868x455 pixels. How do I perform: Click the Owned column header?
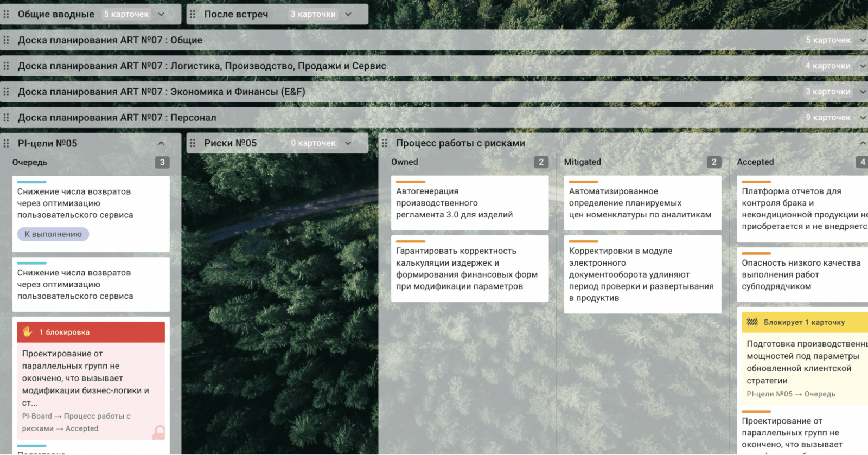point(405,162)
